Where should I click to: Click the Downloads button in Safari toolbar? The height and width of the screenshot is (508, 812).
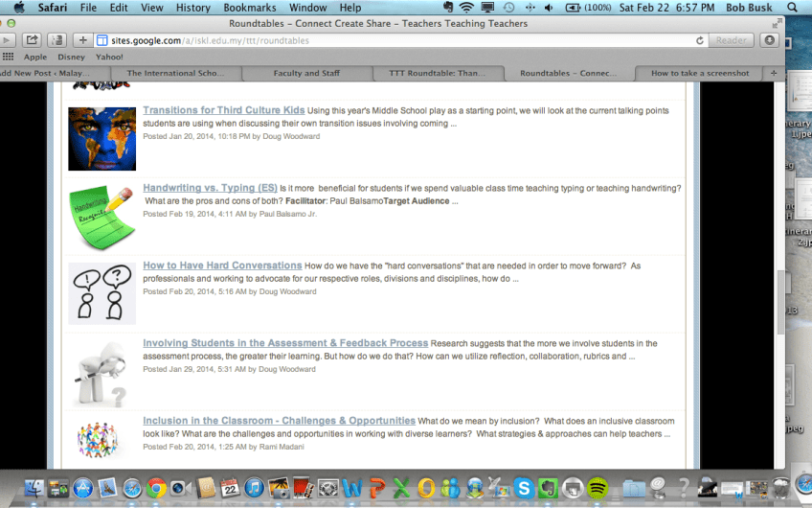click(x=769, y=40)
